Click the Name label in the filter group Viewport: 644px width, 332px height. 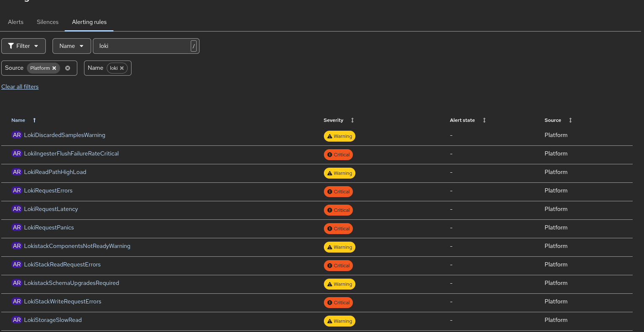tap(95, 68)
